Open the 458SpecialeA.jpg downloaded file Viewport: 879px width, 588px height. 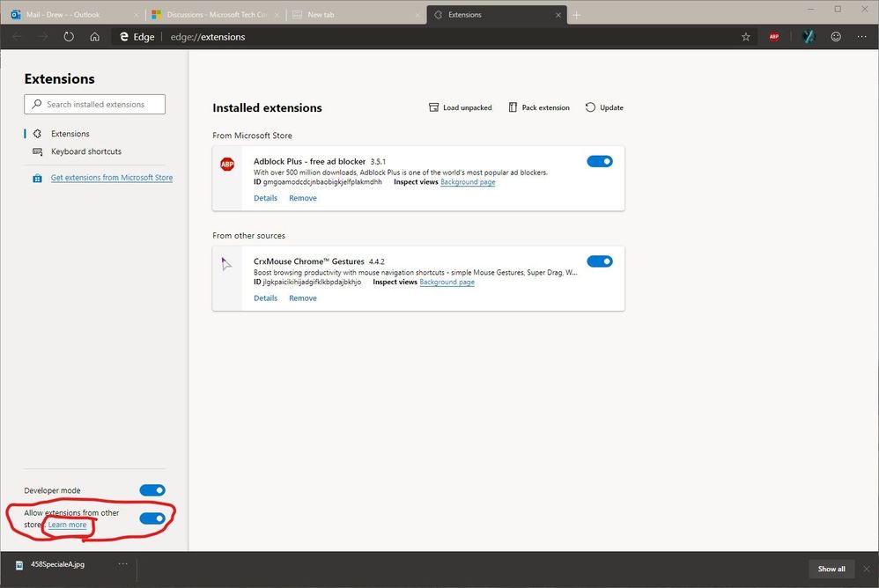click(57, 564)
